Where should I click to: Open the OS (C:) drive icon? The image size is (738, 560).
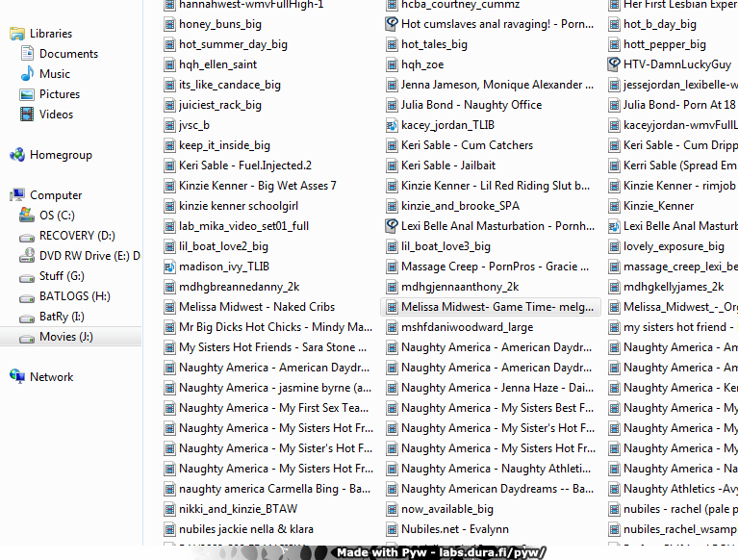point(27,216)
